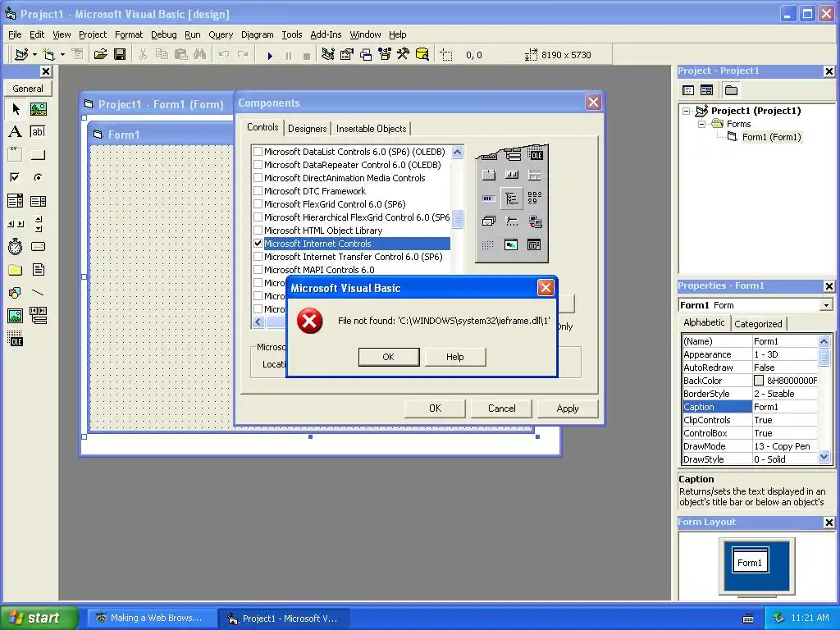The image size is (840, 630).
Task: Select the ComboBox tool in toolbox
Action: click(16, 201)
